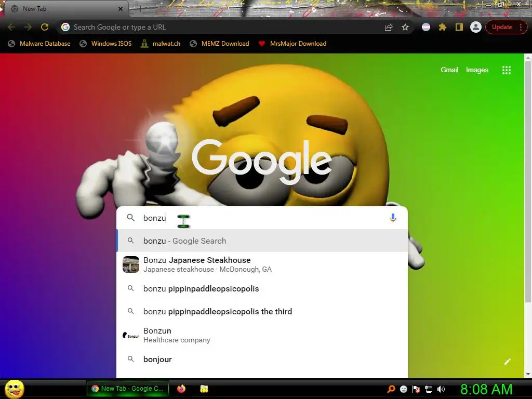532x399 pixels.
Task: Click the smiley Start button
Action: point(15,389)
